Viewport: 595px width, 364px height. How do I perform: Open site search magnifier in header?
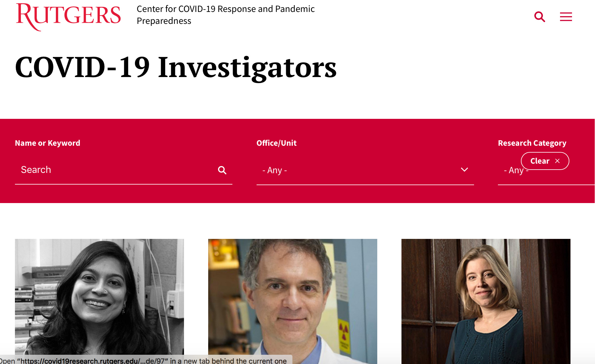(x=539, y=17)
